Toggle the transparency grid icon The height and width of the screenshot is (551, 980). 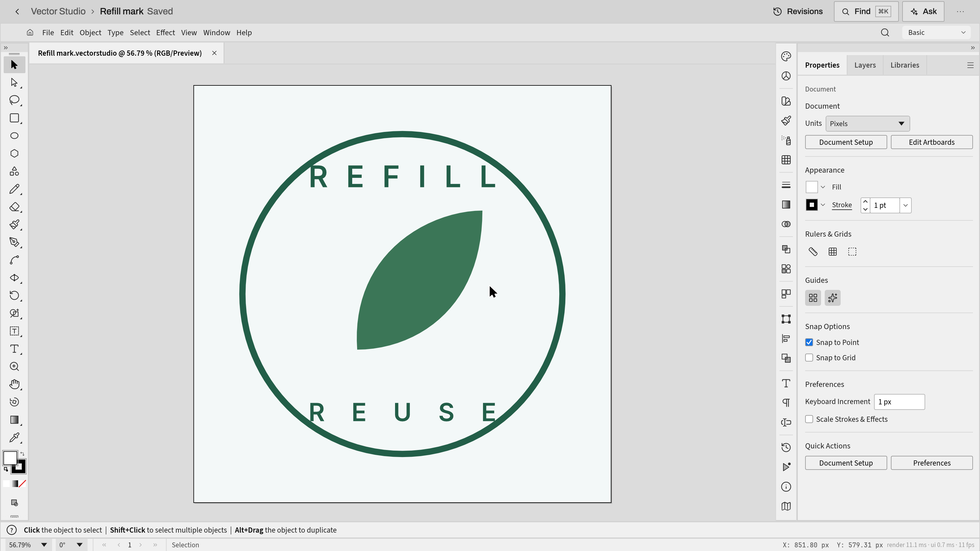tap(852, 252)
